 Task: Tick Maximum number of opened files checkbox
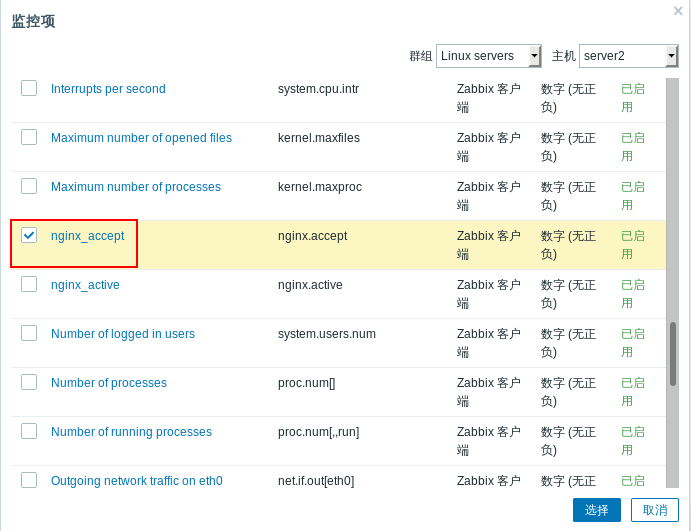pyautogui.click(x=29, y=137)
